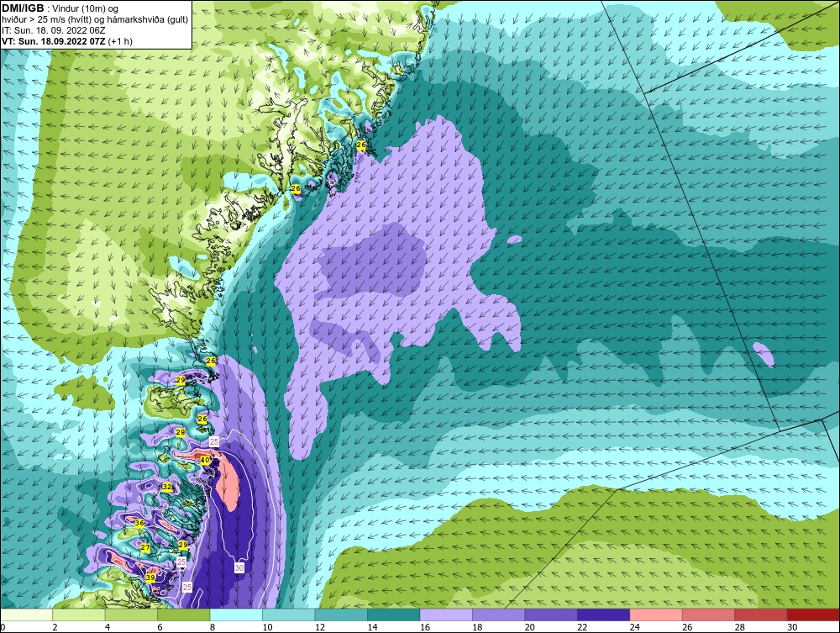Click the 4–6 m/s green legend swatch
The image size is (840, 633).
[131, 615]
